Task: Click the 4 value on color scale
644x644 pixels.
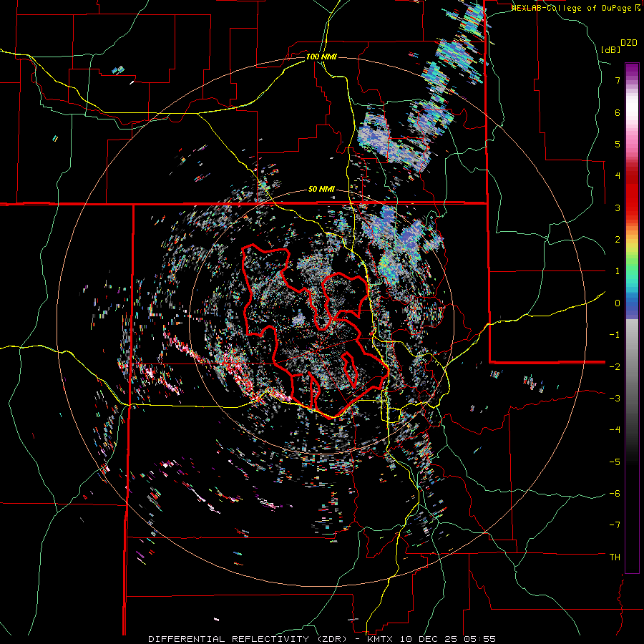Action: coord(618,175)
